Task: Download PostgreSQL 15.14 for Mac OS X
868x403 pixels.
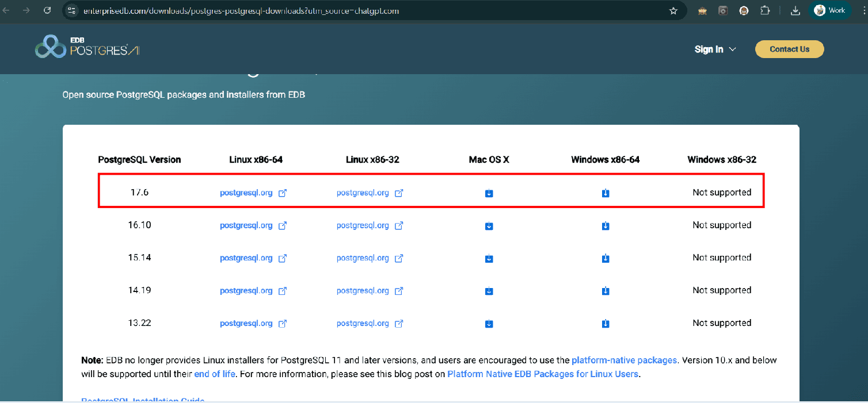Action: [x=489, y=259]
